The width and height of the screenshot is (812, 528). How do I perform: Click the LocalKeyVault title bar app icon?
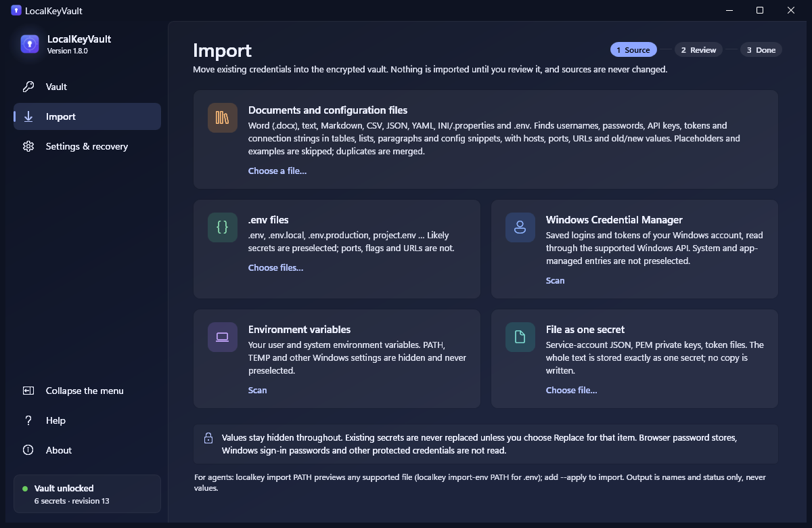[x=16, y=10]
